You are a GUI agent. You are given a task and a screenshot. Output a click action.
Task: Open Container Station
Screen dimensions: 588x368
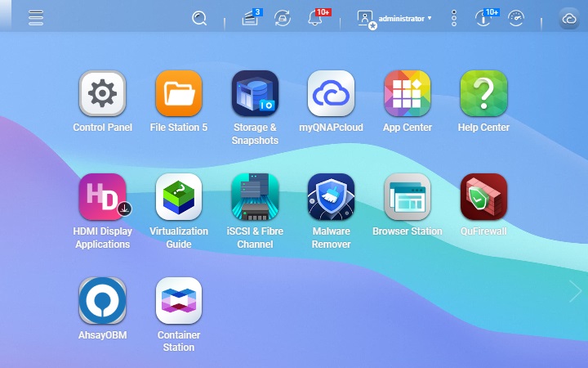[x=178, y=301]
